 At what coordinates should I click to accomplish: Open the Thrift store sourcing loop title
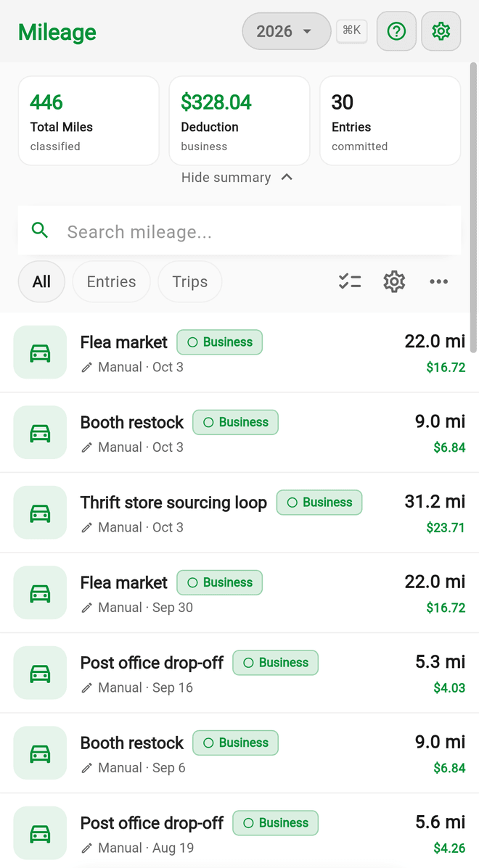[x=173, y=503]
